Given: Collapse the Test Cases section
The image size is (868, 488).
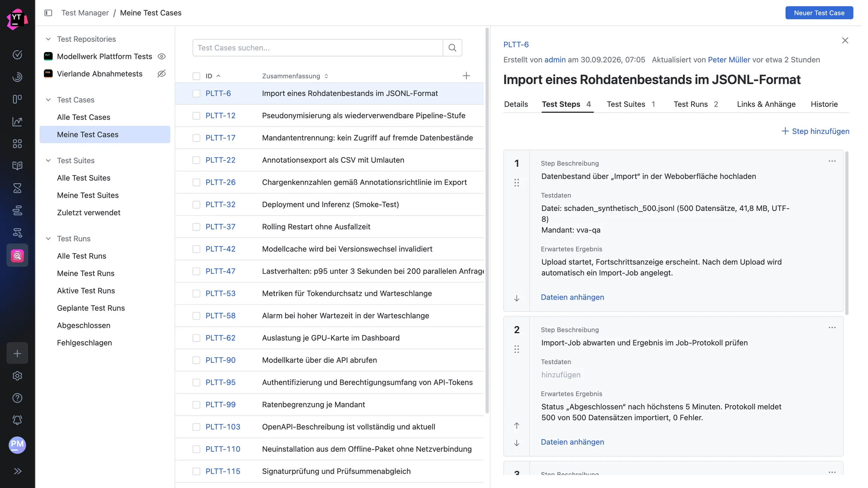Looking at the screenshot, I should (x=48, y=100).
